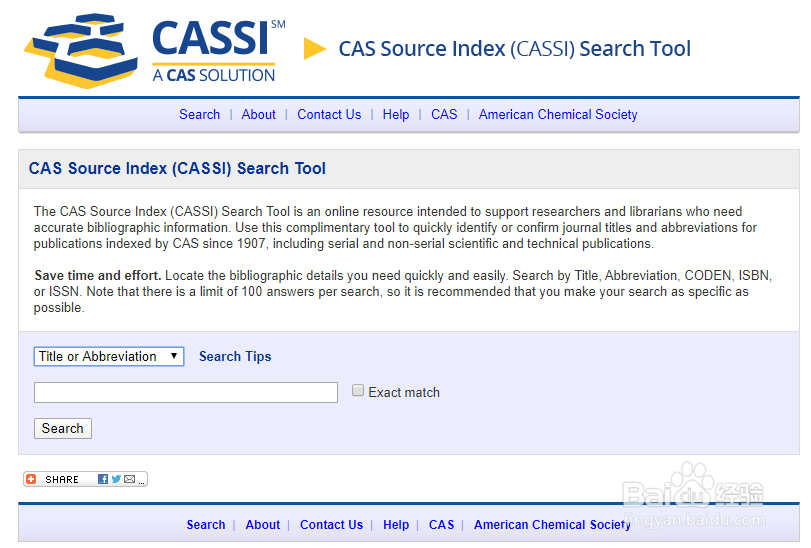Open About in top navigation bar

click(x=259, y=114)
